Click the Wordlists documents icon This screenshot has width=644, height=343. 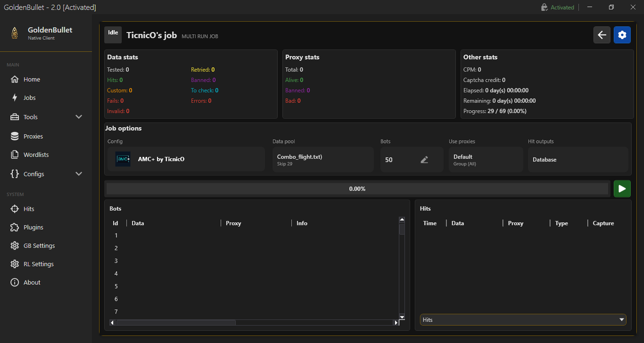pos(15,155)
